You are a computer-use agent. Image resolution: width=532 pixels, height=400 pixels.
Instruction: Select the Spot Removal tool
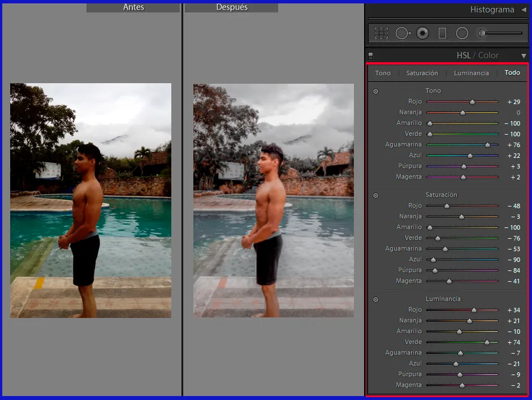[x=402, y=33]
